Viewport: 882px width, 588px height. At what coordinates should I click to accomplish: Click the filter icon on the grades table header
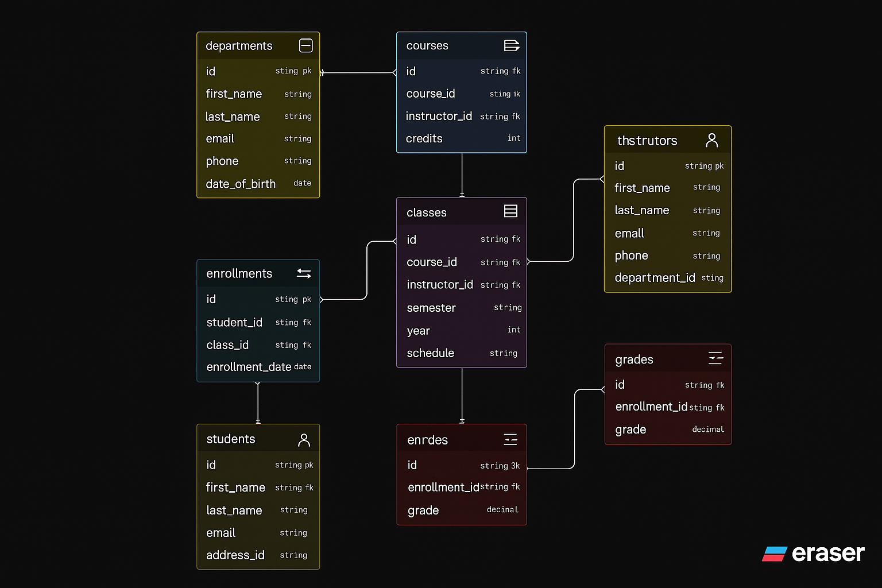click(715, 358)
